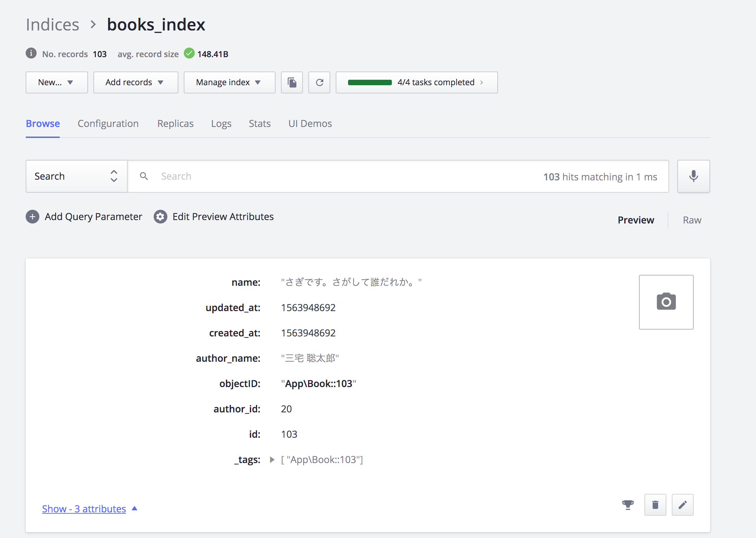
Task: Switch to Raw view
Action: coord(692,220)
